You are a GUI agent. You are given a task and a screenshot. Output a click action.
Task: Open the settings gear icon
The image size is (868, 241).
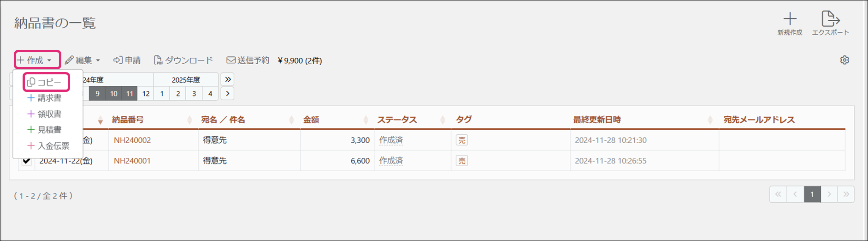pos(844,60)
